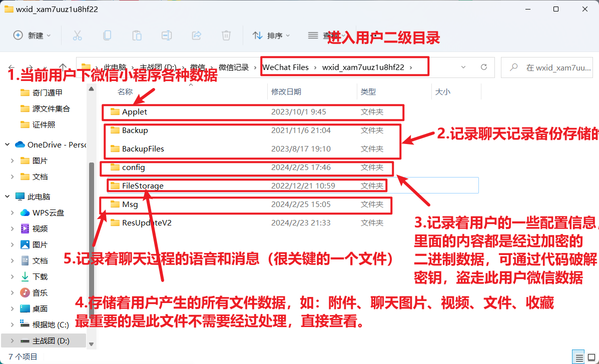Open 根据地 (C:) drive
599x364 pixels.
pos(51,324)
